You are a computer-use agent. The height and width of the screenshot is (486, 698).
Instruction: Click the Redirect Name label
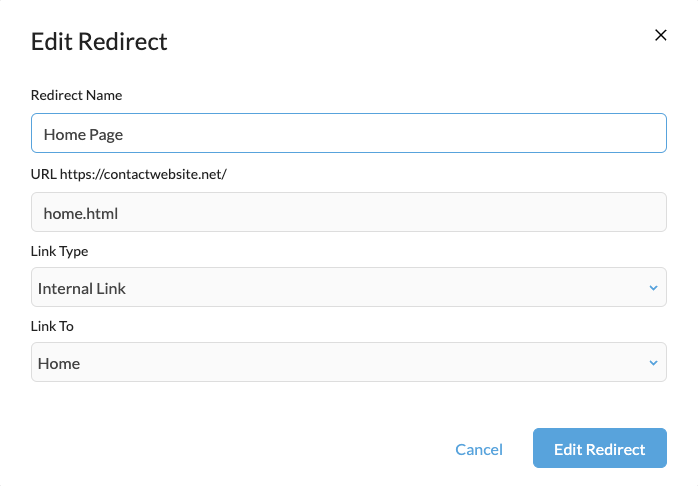(x=76, y=95)
